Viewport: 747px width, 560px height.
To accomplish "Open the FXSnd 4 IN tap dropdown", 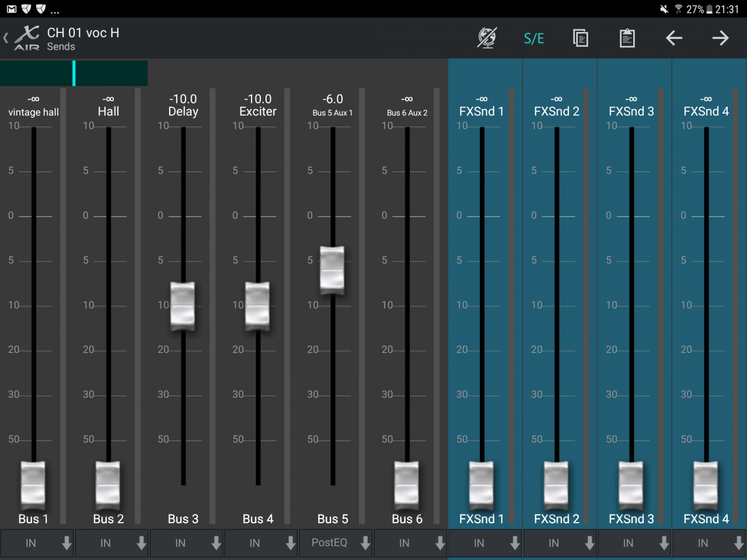I will click(x=709, y=543).
